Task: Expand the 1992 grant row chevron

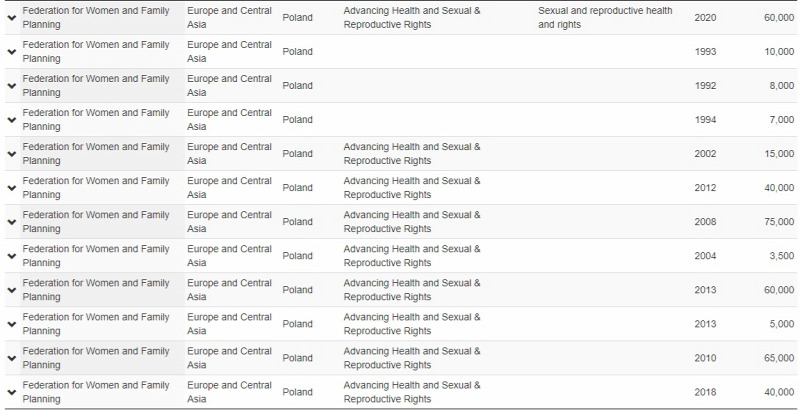Action: 12,86
